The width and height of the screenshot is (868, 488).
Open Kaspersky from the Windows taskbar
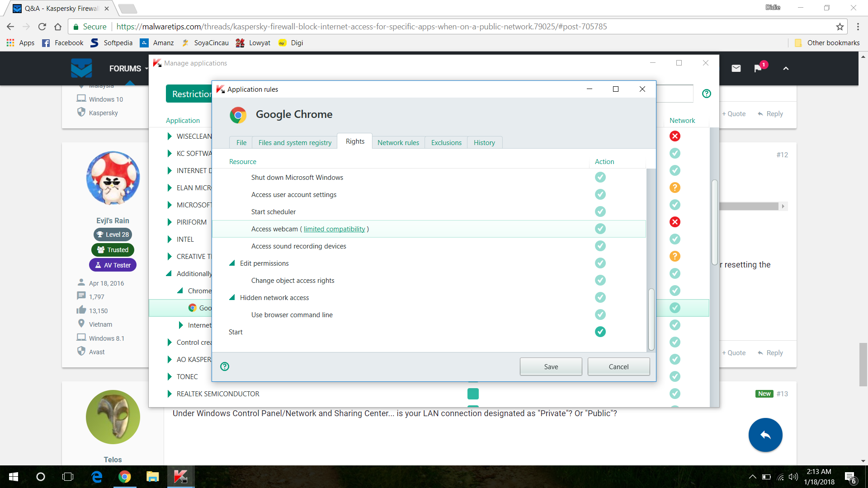(x=180, y=477)
